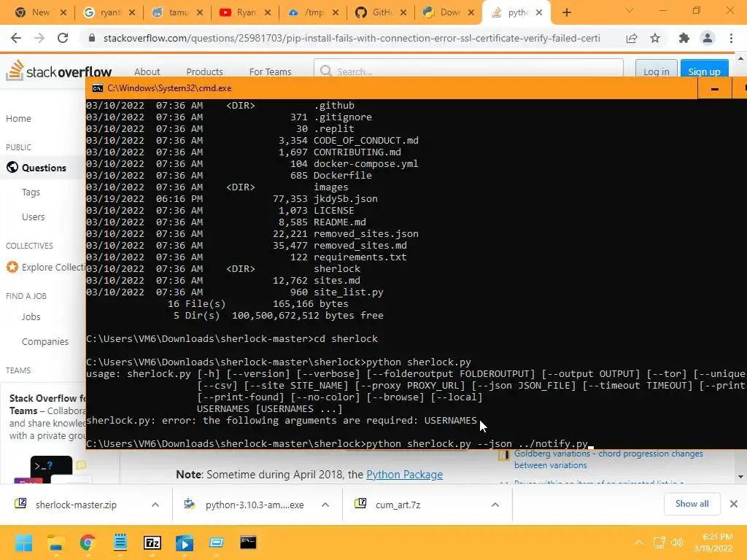747x560 pixels.
Task: Open Products in Stack Overflow header
Action: [204, 72]
